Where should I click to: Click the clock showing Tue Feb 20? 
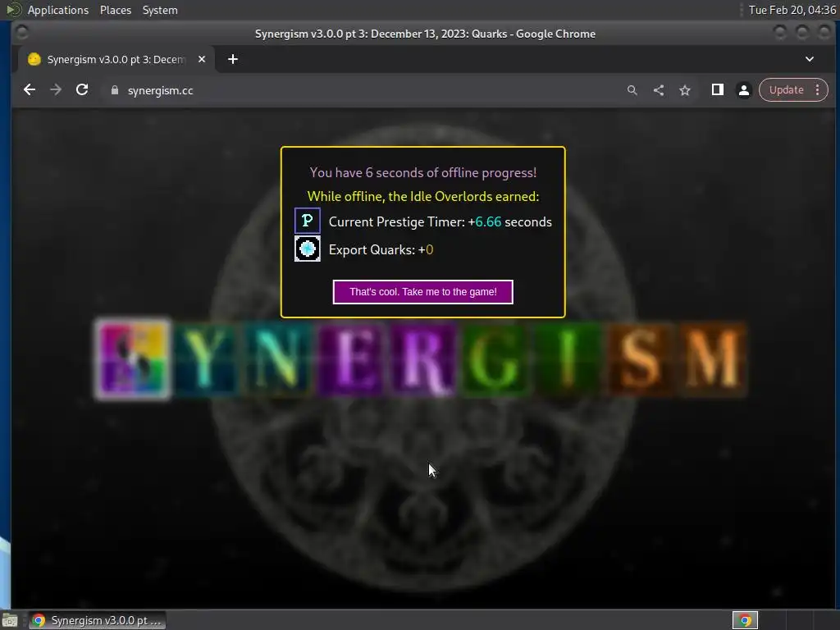(x=792, y=10)
